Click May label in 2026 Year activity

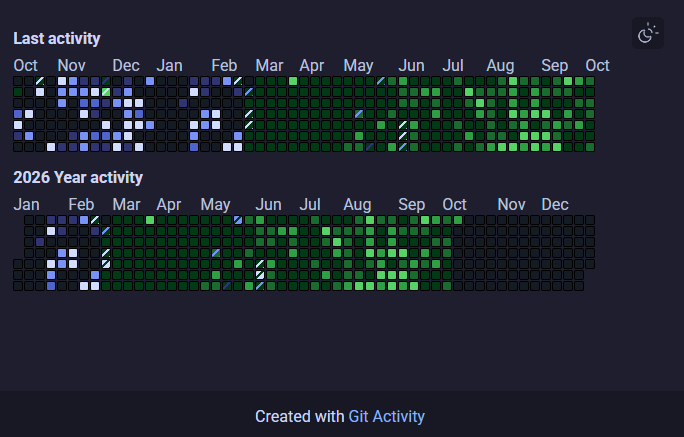(x=215, y=205)
